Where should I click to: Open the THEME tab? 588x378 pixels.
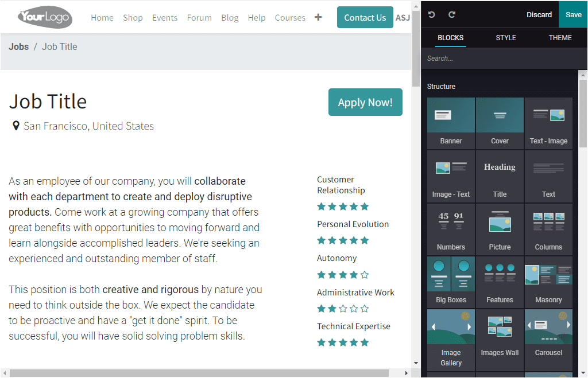point(560,38)
